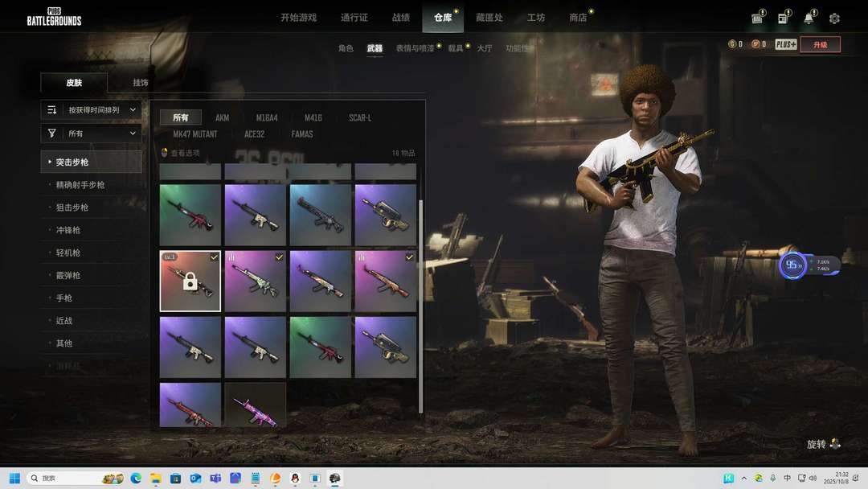Toggle the checkmark on the locked orange skin
The height and width of the screenshot is (489, 868).
click(x=213, y=257)
